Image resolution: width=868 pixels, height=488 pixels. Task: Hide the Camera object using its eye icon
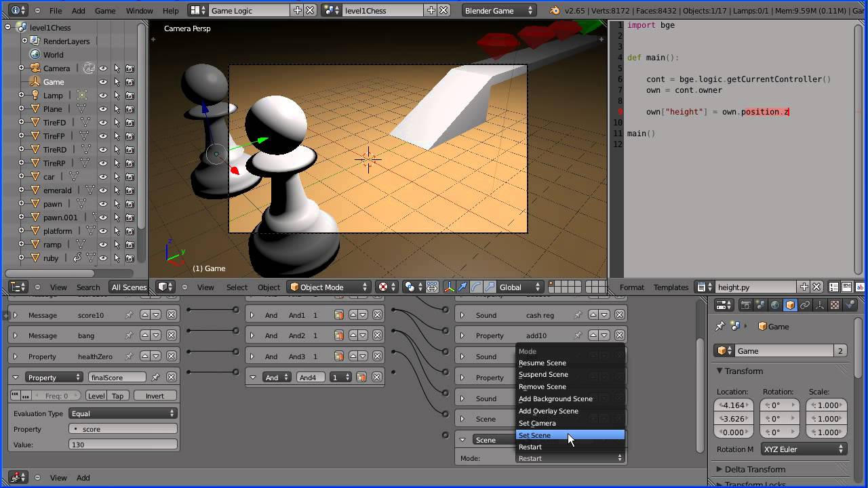pyautogui.click(x=103, y=68)
